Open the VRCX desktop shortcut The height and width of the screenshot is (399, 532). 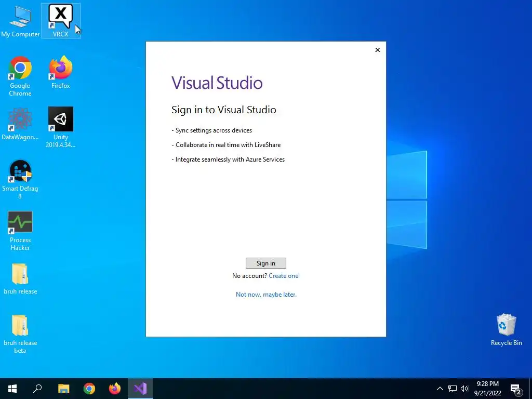[60, 20]
